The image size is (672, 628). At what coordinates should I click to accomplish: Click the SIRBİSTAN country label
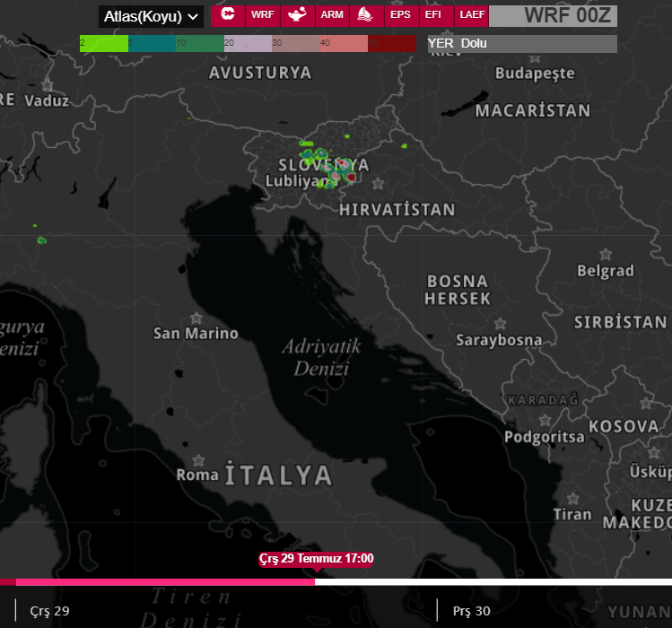point(620,322)
